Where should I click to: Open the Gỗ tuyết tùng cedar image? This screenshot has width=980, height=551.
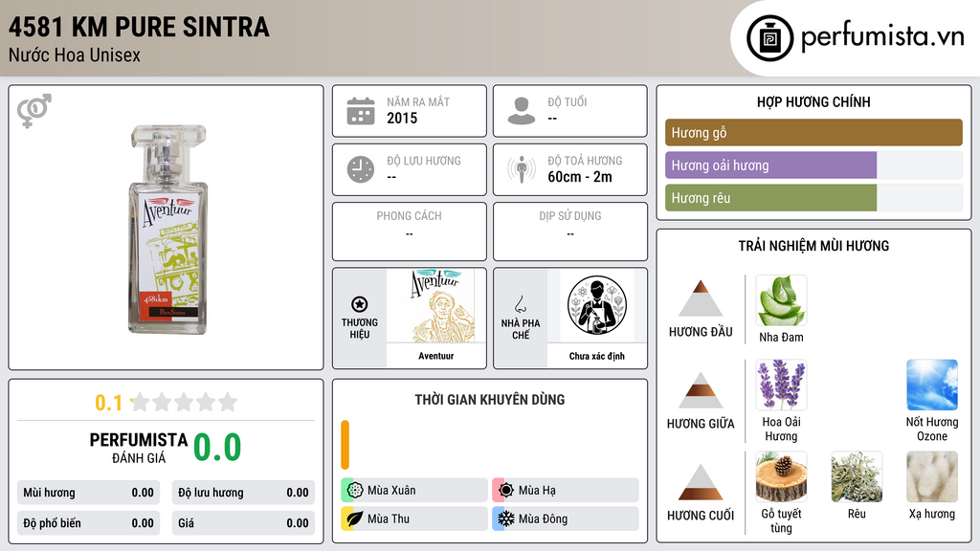[x=781, y=476]
